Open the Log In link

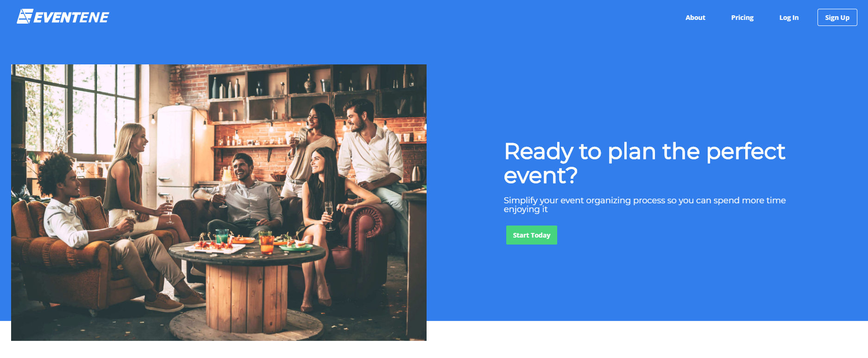click(789, 18)
